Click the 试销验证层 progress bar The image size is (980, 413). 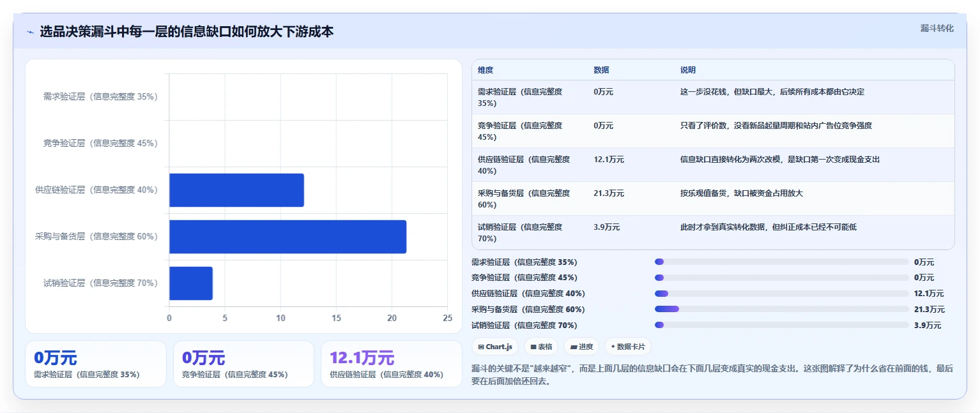[x=781, y=325]
